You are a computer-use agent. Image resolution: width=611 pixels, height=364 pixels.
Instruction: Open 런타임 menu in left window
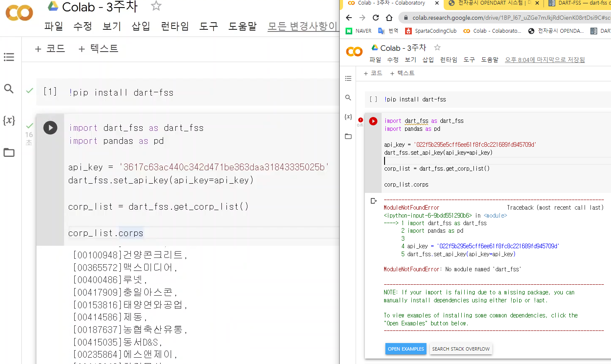175,26
